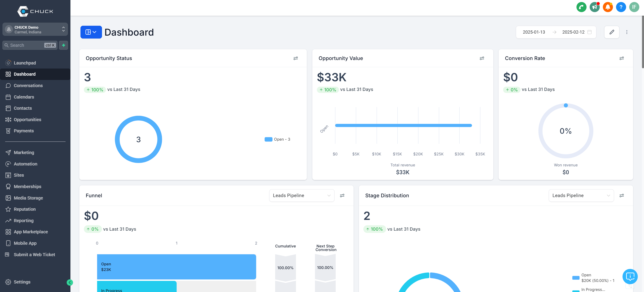
Task: Open the blue dashboard selector dropdown
Action: 91,32
